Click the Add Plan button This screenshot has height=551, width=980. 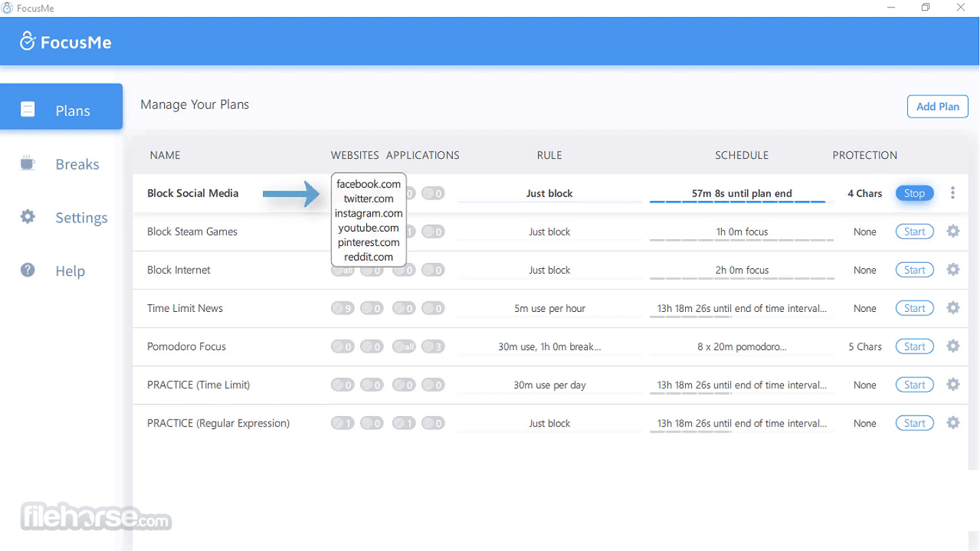(938, 106)
